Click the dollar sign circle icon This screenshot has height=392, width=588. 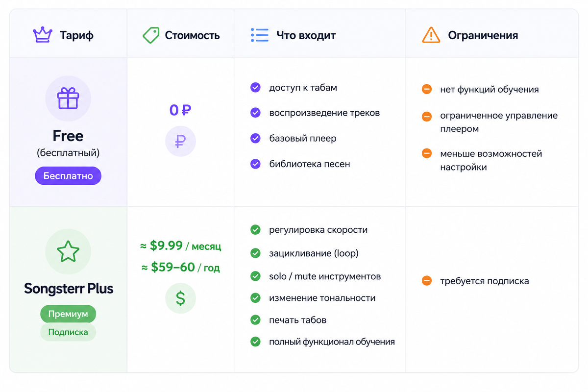point(180,298)
